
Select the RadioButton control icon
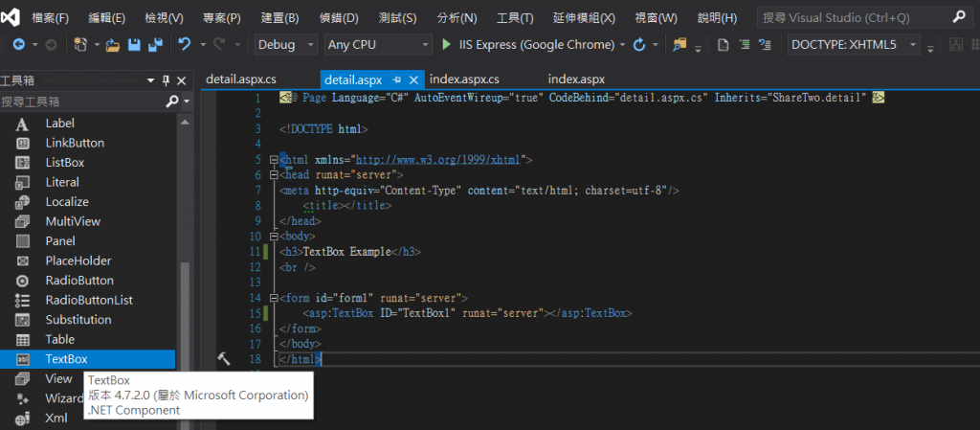click(x=23, y=281)
